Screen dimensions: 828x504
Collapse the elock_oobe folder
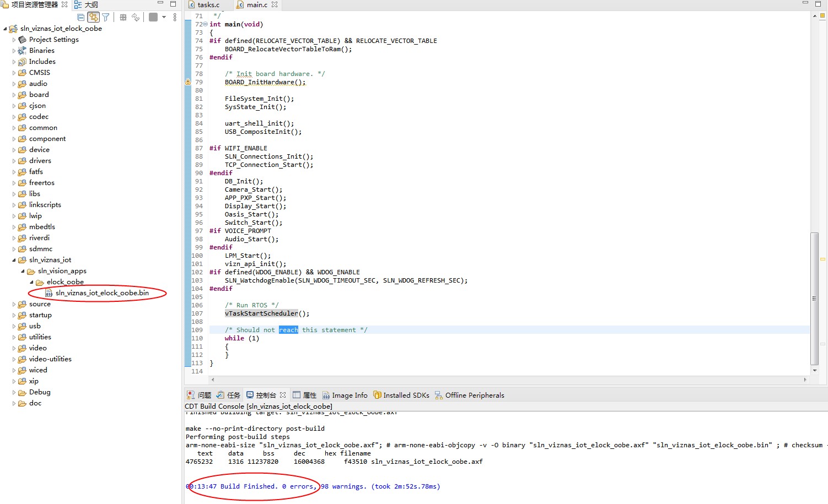click(31, 282)
